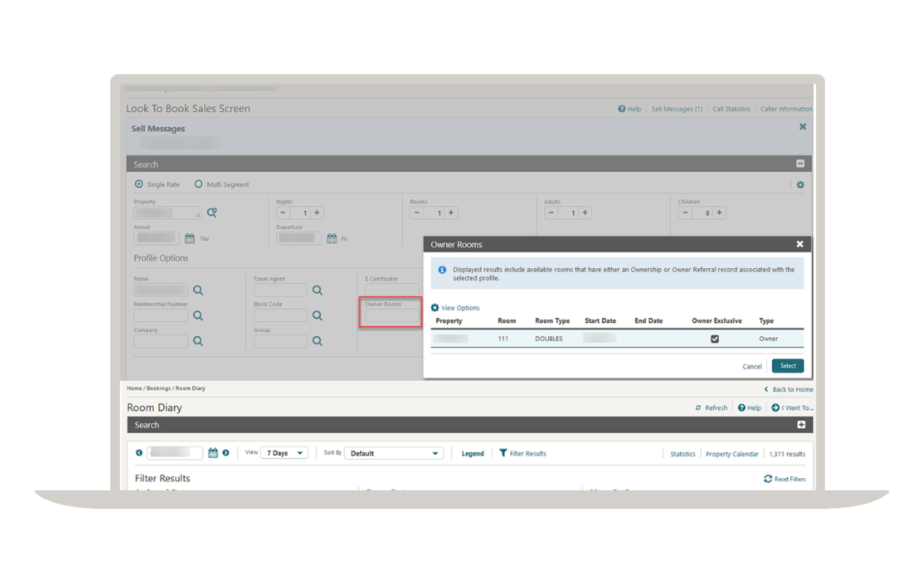This screenshot has height=583, width=924.
Task: Open the Travel Agent lookup magnifier
Action: pos(317,290)
